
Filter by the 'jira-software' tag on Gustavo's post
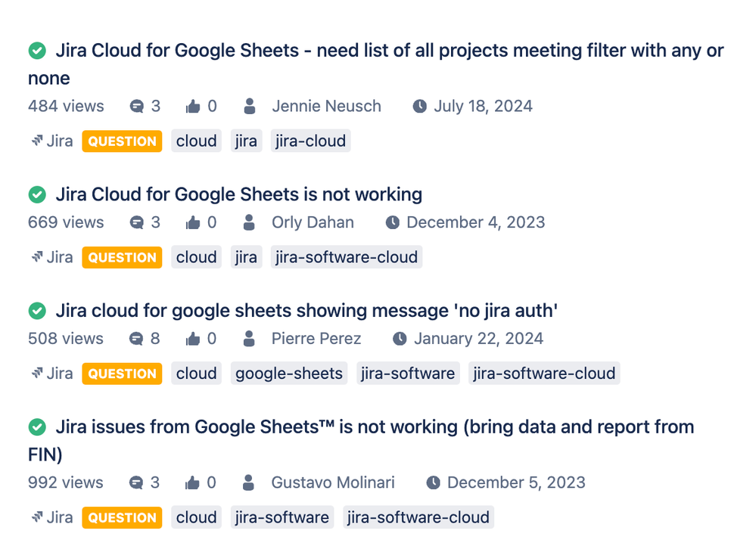point(282,517)
